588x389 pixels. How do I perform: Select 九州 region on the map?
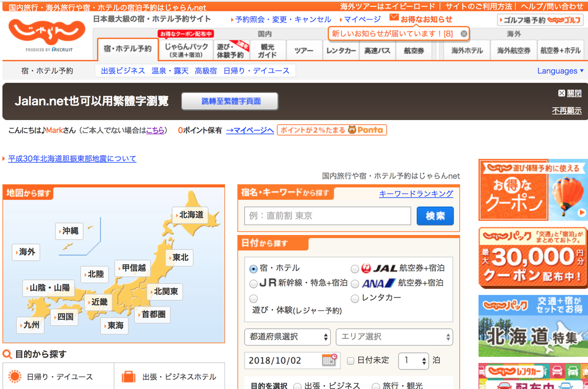click(x=30, y=325)
